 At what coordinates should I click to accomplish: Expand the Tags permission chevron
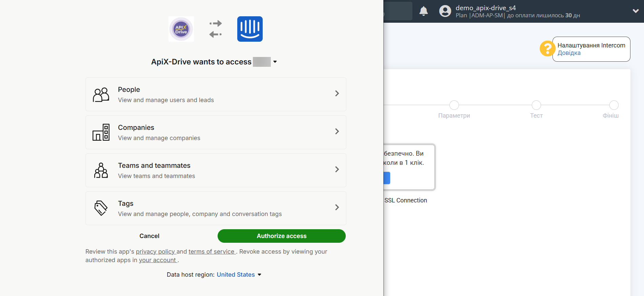(x=337, y=208)
